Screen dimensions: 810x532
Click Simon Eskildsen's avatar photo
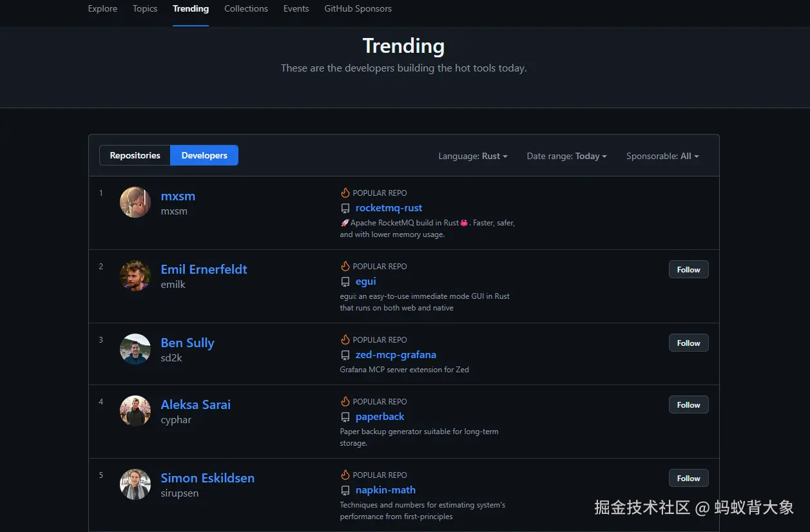coord(135,484)
